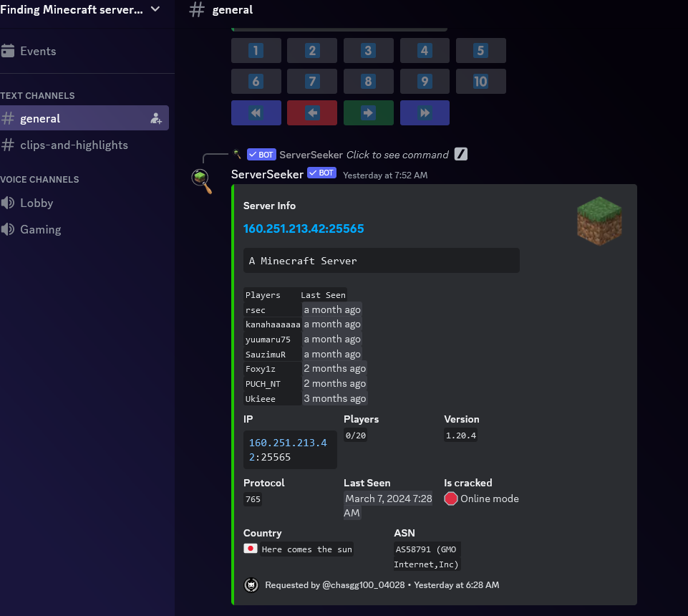Join the Gaming voice channel
This screenshot has height=616, width=688.
tap(40, 229)
